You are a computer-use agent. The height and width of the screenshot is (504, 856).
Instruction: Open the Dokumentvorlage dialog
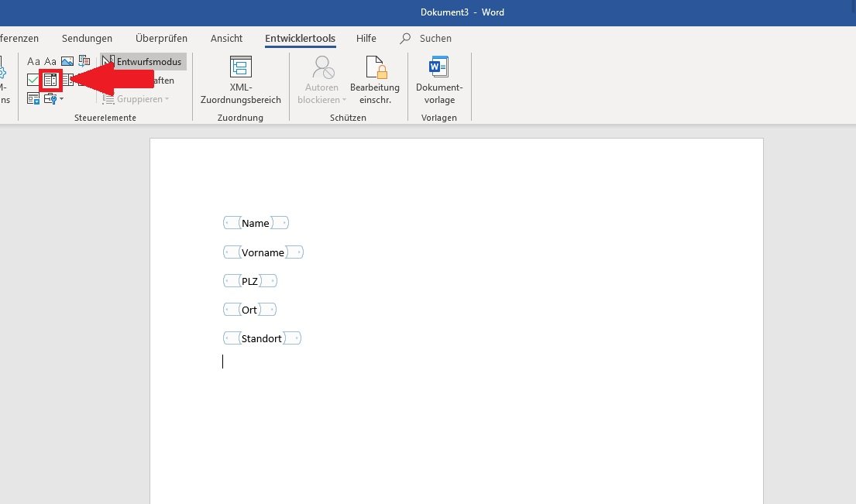[x=439, y=81]
